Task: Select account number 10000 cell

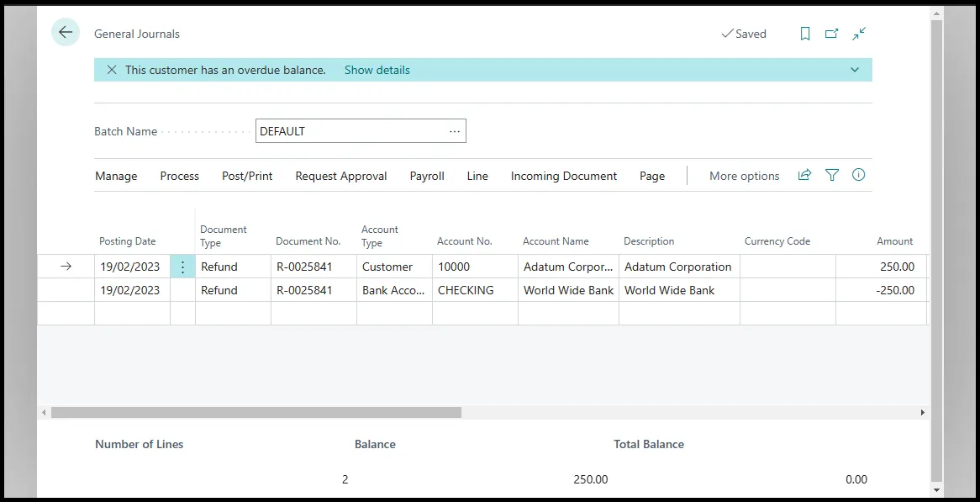Action: click(475, 267)
